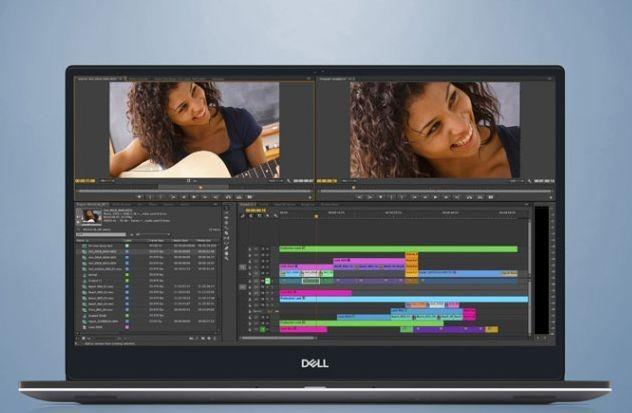Open the Project panel menu
632x413 pixels.
pyautogui.click(x=216, y=205)
